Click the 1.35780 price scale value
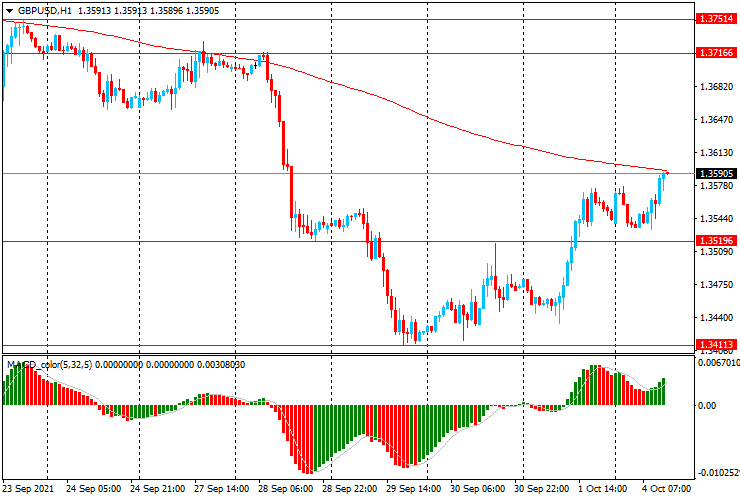The image size is (740, 500). point(716,186)
